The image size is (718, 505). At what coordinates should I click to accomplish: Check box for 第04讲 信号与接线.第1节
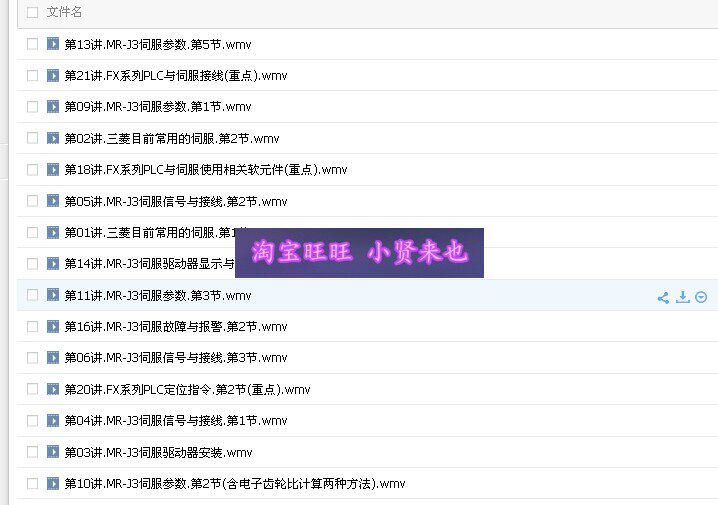(32, 421)
